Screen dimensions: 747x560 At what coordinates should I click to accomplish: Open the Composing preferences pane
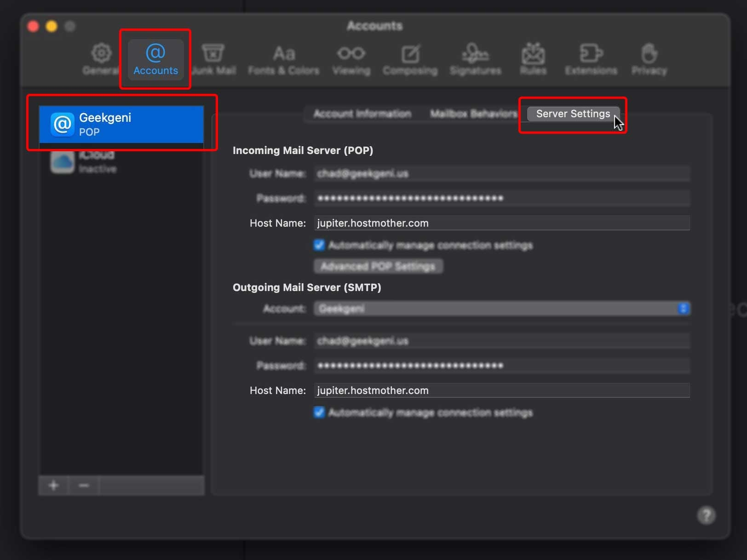pos(410,60)
